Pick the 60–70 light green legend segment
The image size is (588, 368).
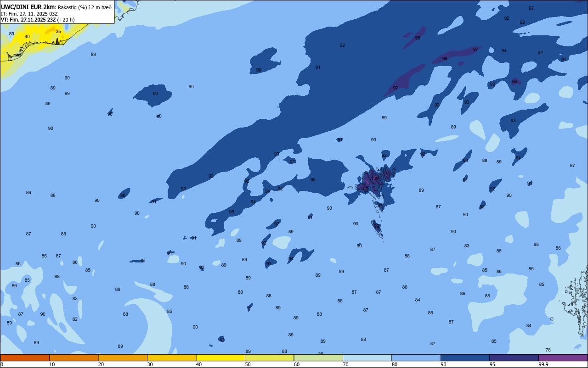click(x=318, y=357)
